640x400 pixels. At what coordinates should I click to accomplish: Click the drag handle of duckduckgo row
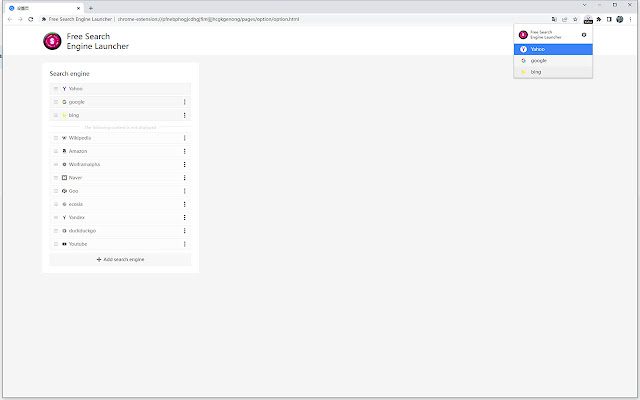point(56,231)
